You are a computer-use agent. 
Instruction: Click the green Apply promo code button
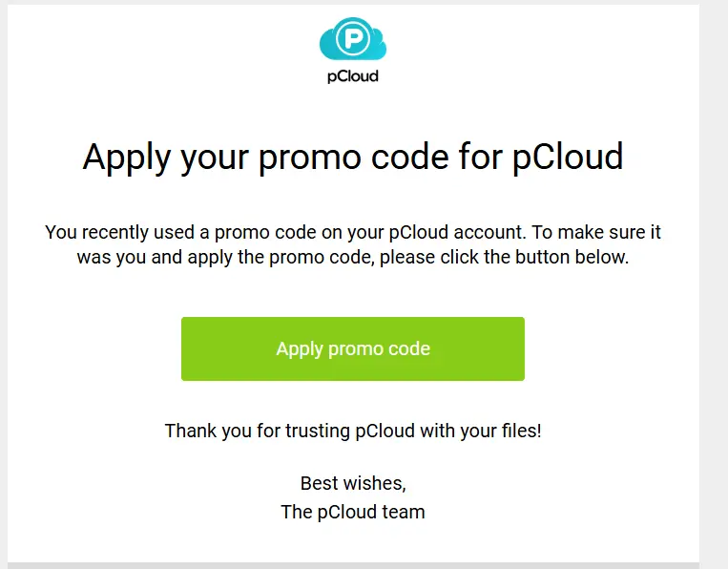(x=353, y=348)
